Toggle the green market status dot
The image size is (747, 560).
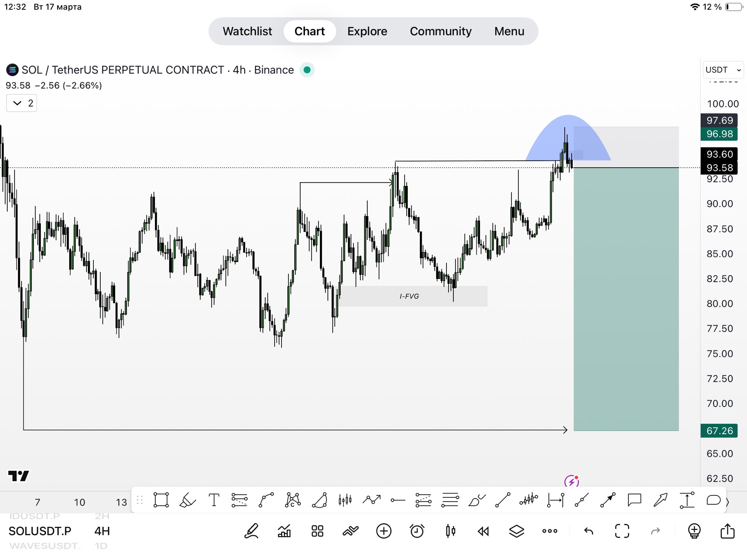click(307, 70)
